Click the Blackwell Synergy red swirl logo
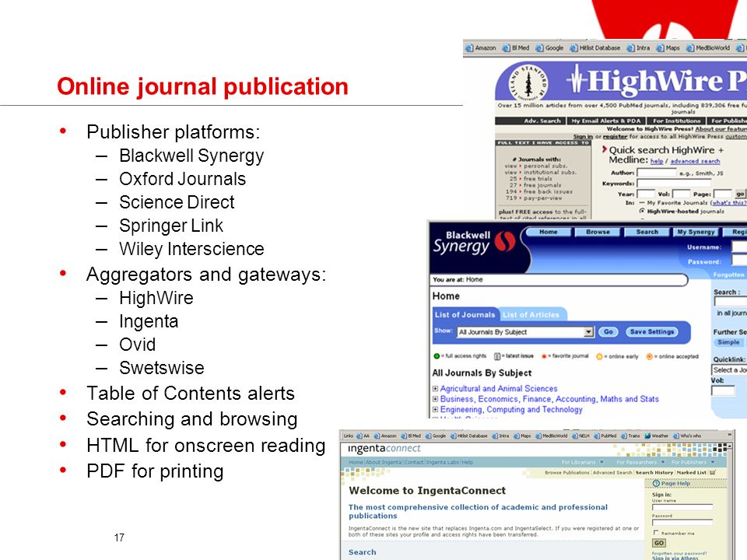This screenshot has height=560, width=747. click(x=504, y=242)
